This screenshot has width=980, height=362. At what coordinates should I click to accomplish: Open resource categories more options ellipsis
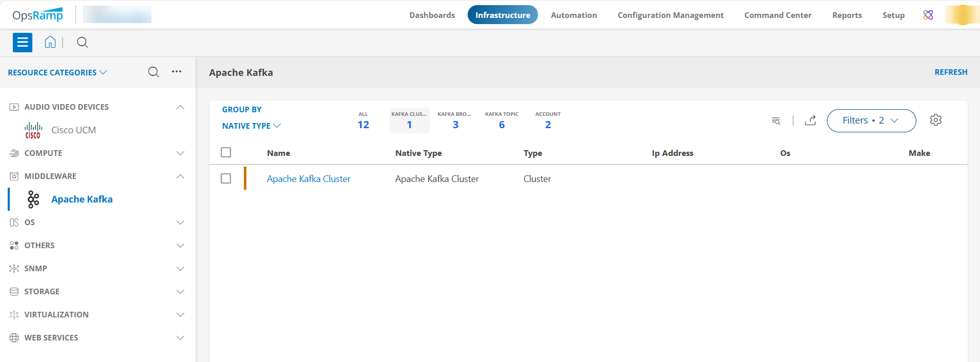177,72
